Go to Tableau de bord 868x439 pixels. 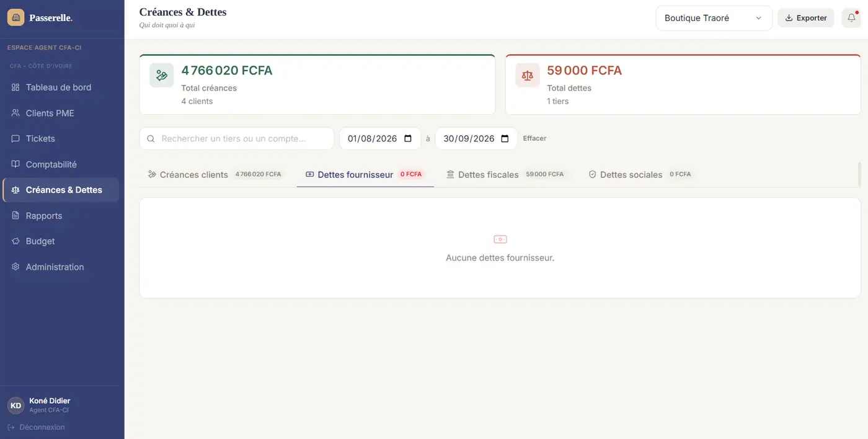61,87
